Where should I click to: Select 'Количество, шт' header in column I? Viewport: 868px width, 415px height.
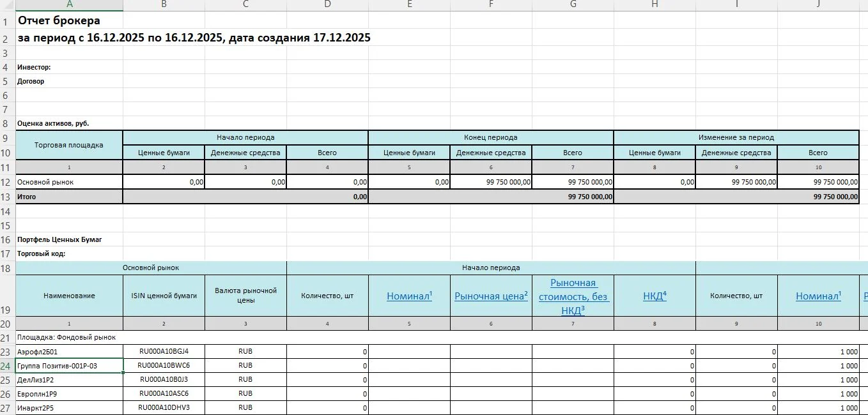click(736, 296)
